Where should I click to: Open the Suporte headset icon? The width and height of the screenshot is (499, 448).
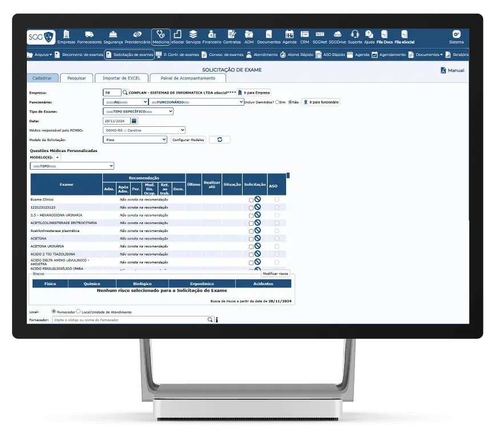coord(355,37)
